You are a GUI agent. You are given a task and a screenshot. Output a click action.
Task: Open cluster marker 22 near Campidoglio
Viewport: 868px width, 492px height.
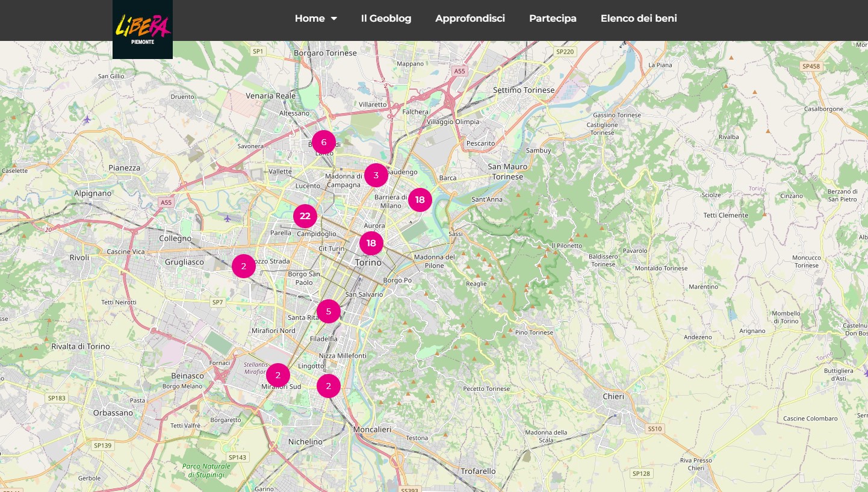(x=305, y=216)
